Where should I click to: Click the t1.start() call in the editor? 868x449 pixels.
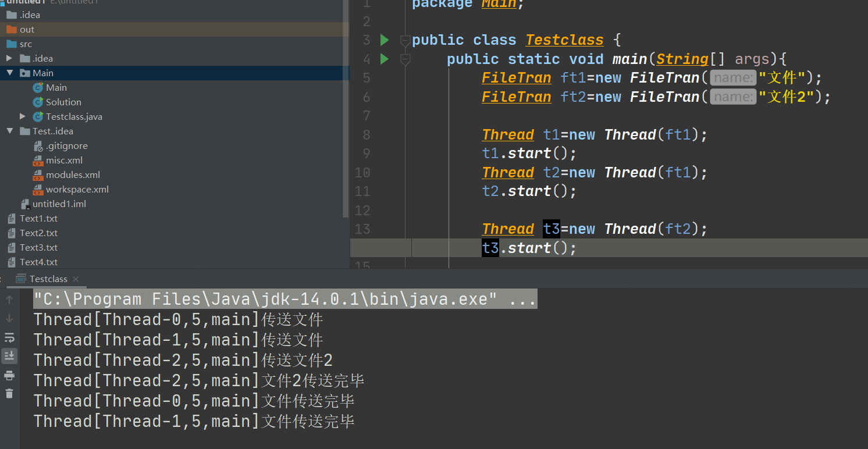(x=529, y=154)
